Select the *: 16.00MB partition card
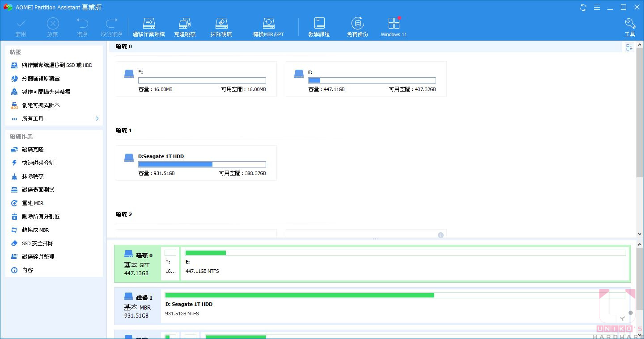The height and width of the screenshot is (339, 644). (x=196, y=79)
